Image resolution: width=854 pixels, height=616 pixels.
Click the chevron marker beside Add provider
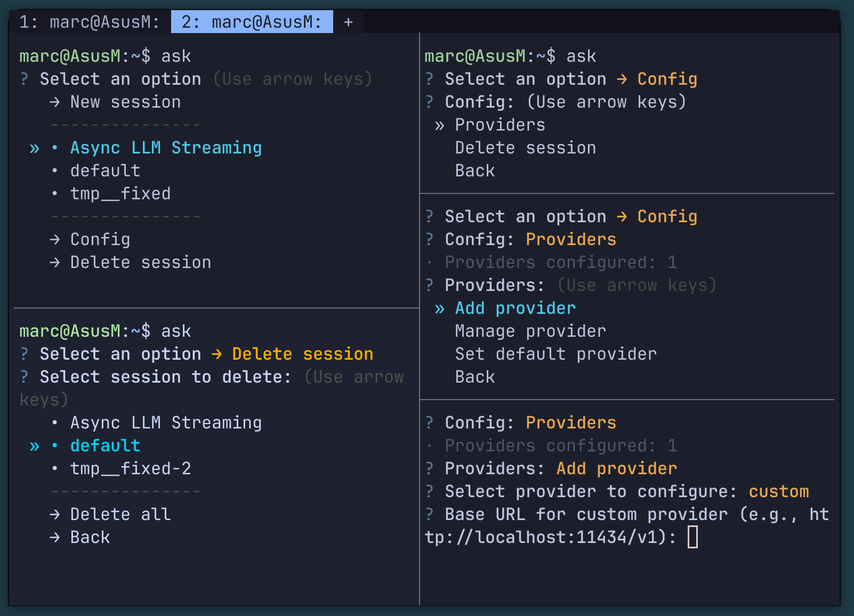pyautogui.click(x=439, y=309)
